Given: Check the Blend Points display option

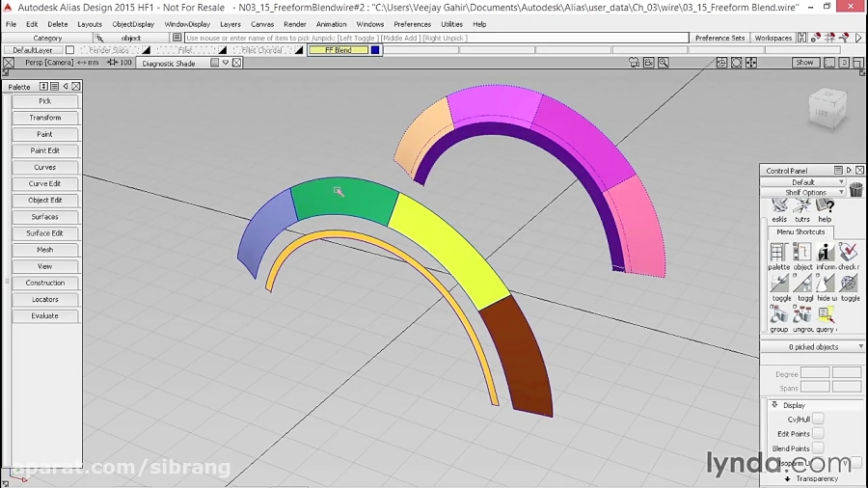Looking at the screenshot, I should [x=818, y=448].
